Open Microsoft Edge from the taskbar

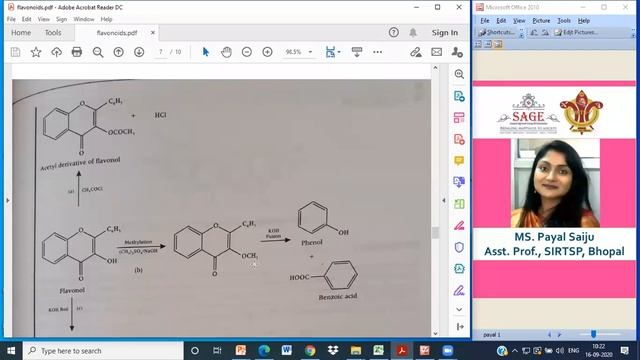264,351
